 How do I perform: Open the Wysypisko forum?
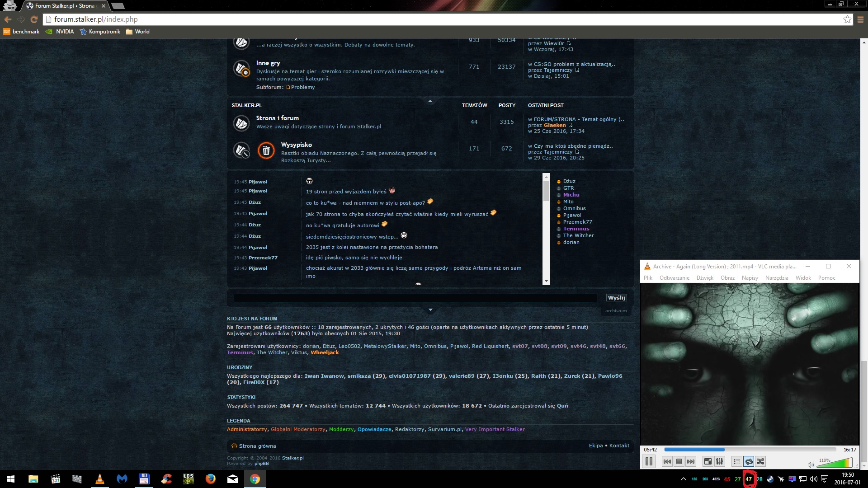pos(296,145)
